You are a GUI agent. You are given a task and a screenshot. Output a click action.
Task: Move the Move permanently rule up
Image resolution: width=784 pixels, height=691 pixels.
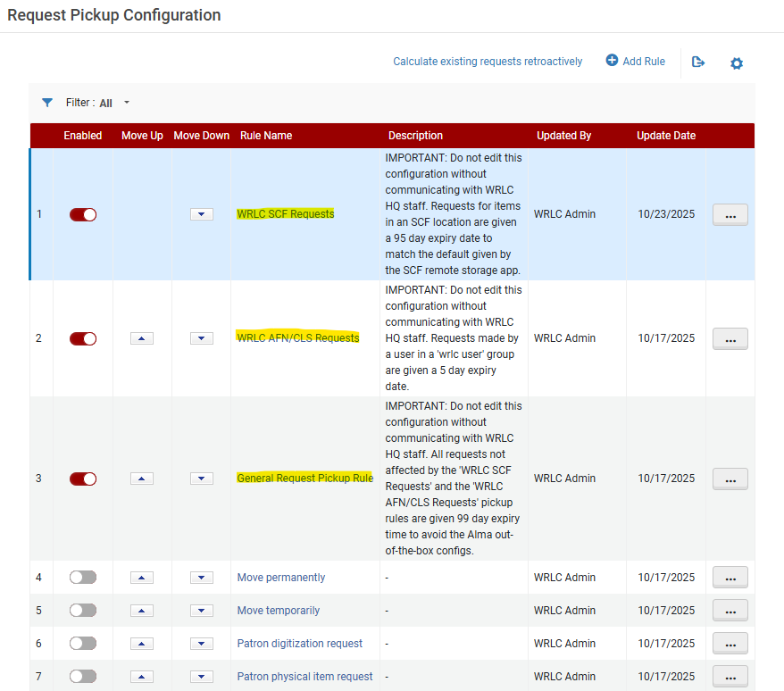142,578
